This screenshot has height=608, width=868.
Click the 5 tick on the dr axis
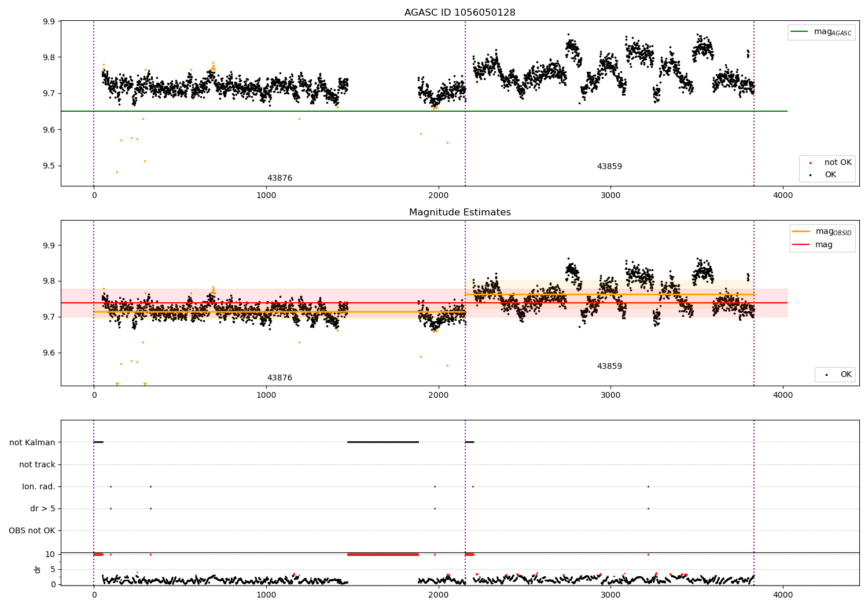tap(53, 569)
